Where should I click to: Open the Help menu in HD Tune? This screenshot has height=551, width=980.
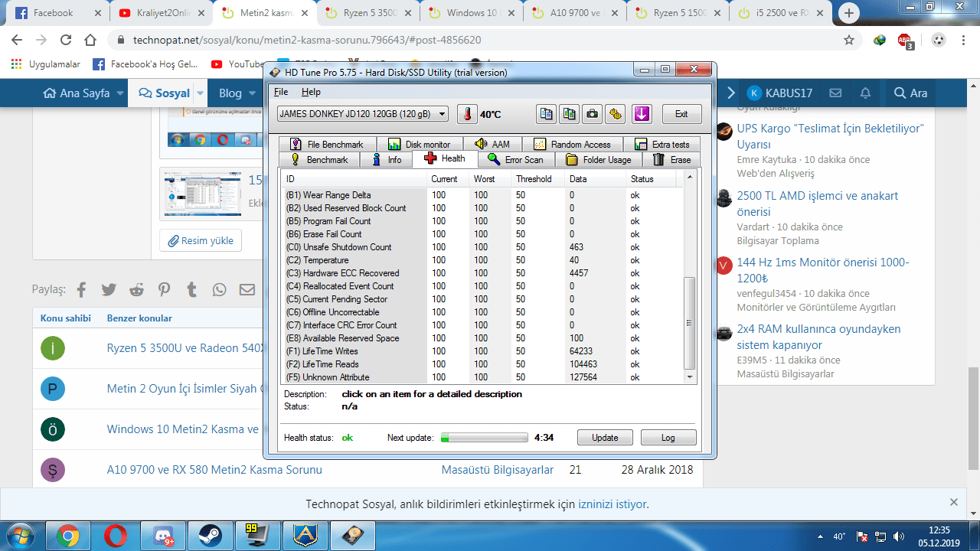[311, 92]
